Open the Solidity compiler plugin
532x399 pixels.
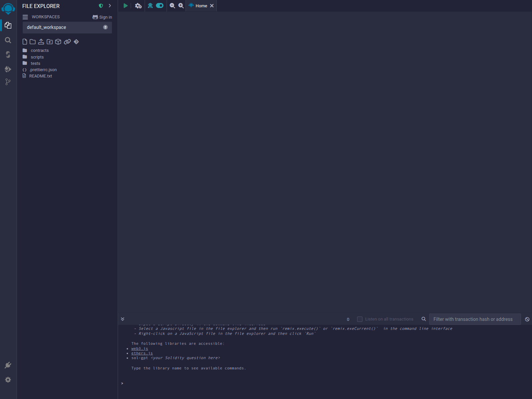8,55
